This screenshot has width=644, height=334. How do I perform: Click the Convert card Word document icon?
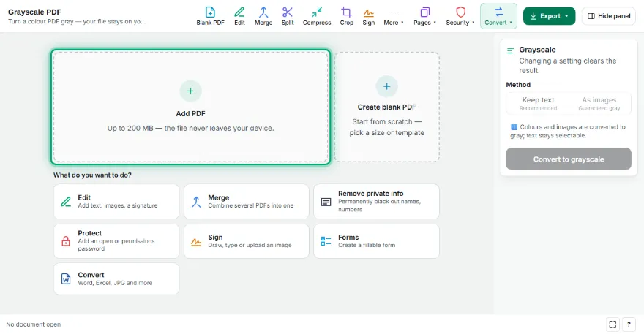66,279
